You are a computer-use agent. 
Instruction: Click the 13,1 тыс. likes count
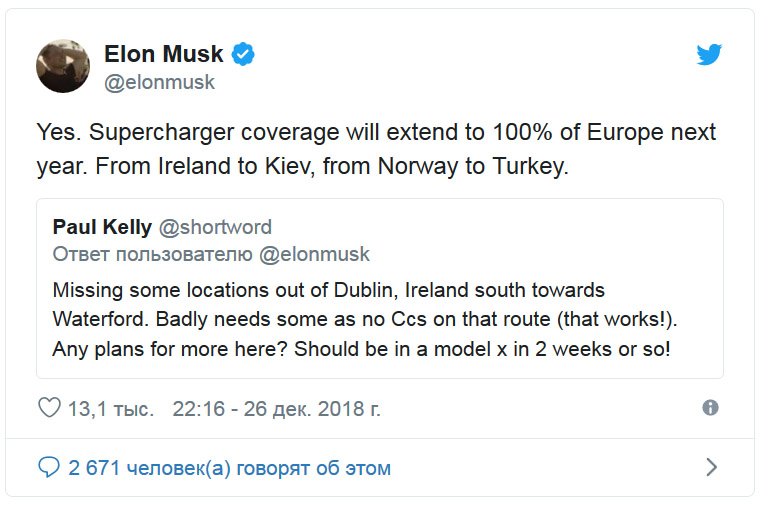[110, 409]
